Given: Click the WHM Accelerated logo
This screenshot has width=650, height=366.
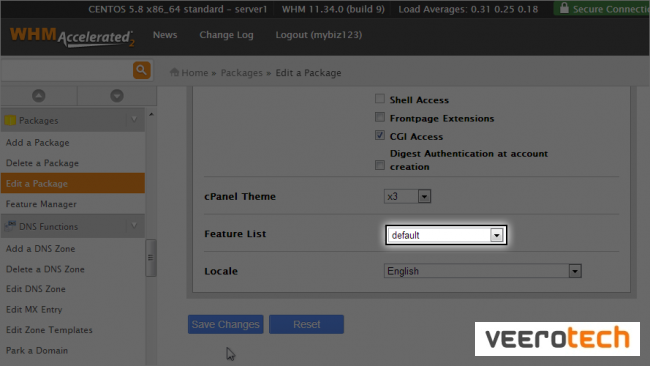Looking at the screenshot, I should [x=72, y=37].
